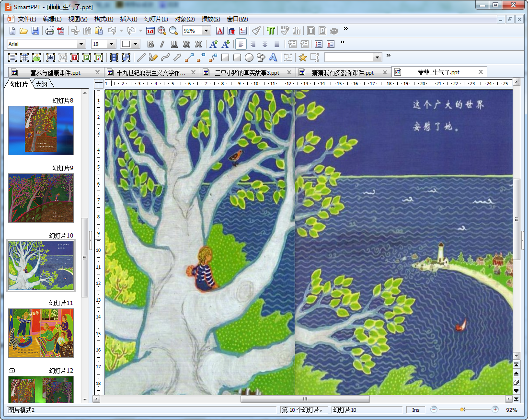Select slide thumbnail 幻灯片11
The width and height of the screenshot is (528, 420).
pyautogui.click(x=41, y=333)
